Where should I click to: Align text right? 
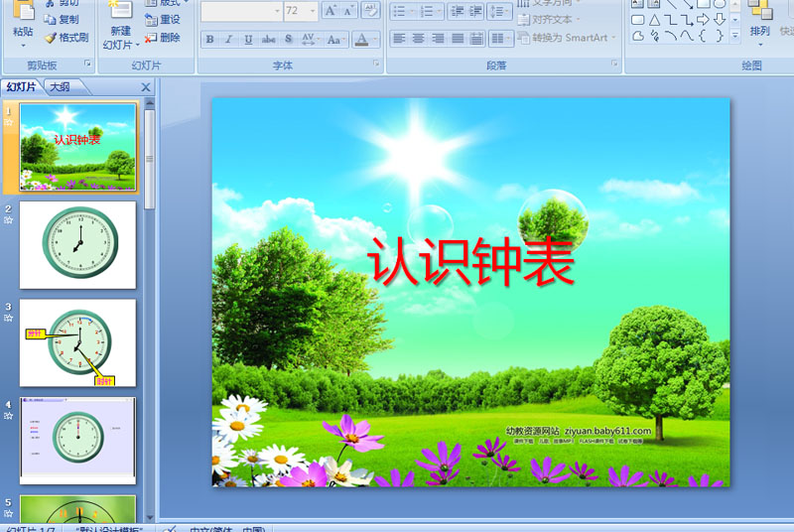(x=438, y=39)
